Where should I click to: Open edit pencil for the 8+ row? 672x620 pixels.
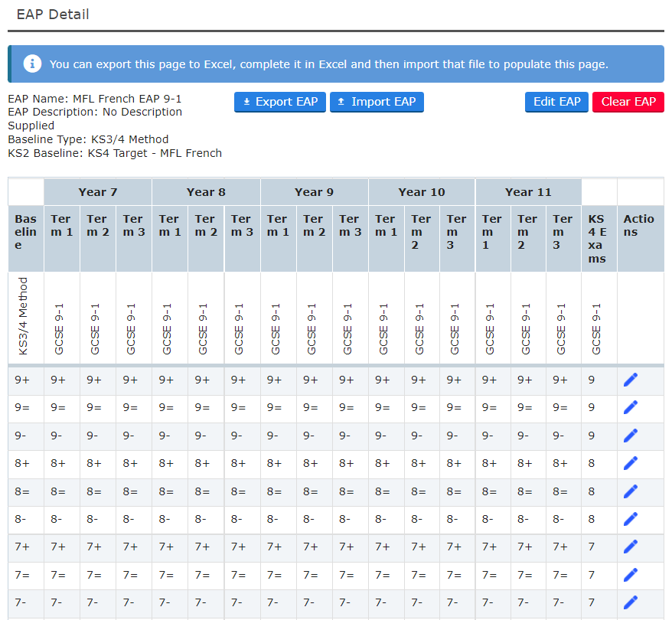[631, 463]
